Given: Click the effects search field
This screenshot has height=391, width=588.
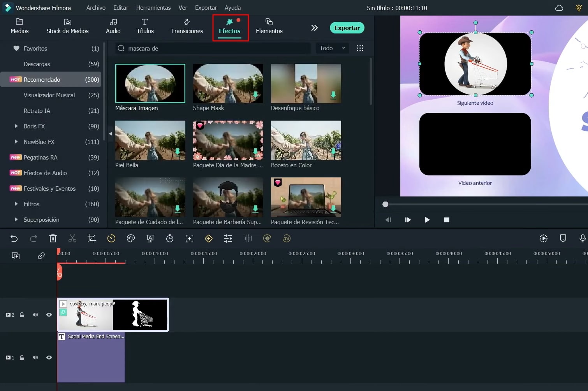Looking at the screenshot, I should pyautogui.click(x=213, y=48).
